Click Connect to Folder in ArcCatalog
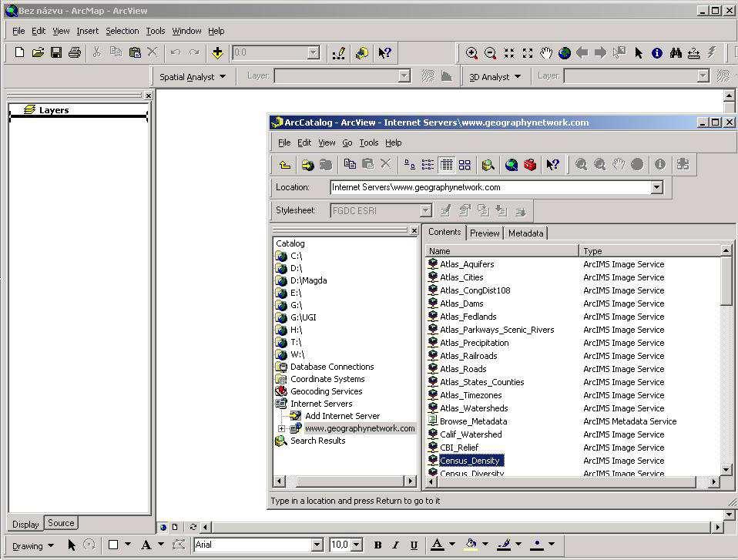The height and width of the screenshot is (560, 738). coord(308,165)
